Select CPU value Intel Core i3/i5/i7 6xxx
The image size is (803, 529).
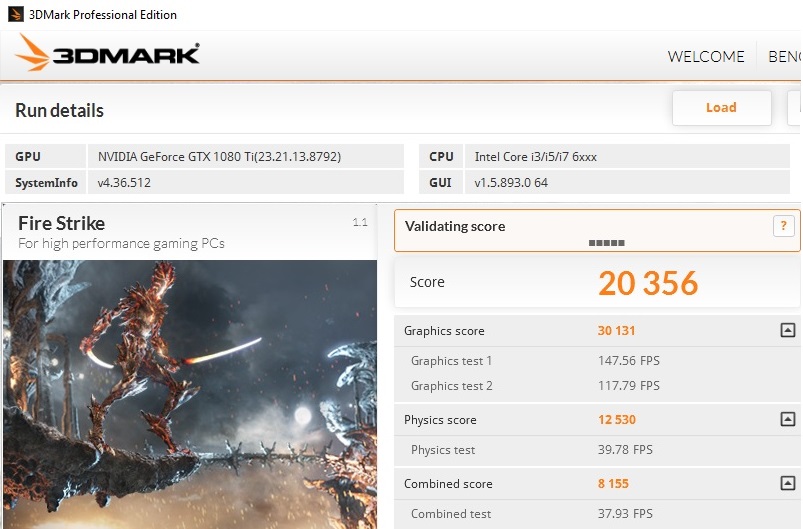pos(536,157)
